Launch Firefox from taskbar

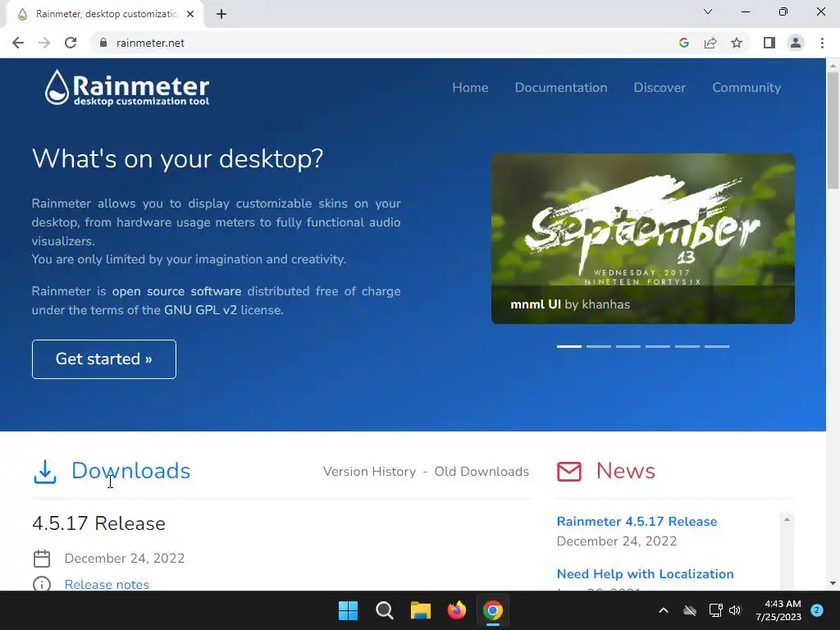coord(456,610)
